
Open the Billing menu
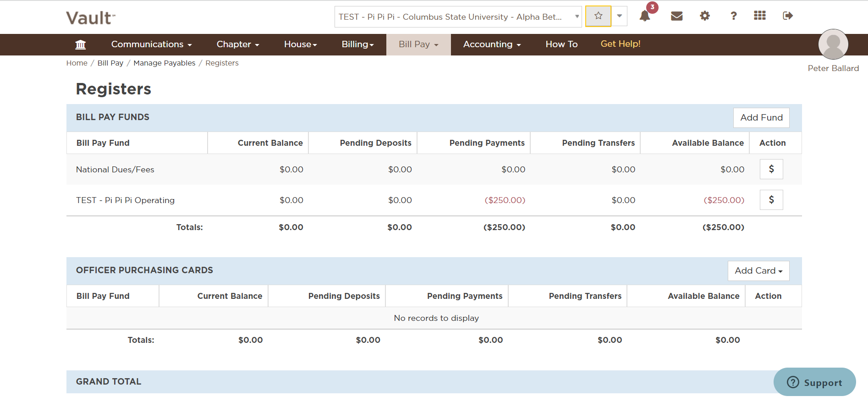click(x=357, y=44)
